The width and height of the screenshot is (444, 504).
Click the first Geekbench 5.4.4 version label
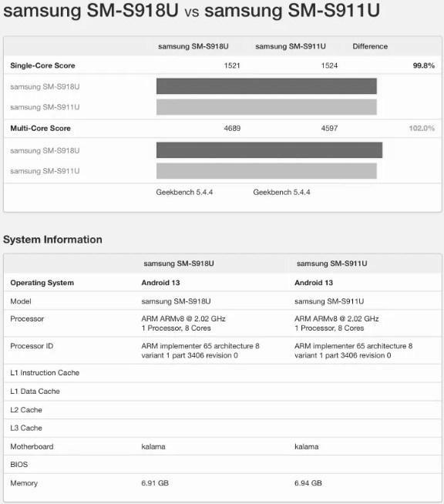point(184,192)
